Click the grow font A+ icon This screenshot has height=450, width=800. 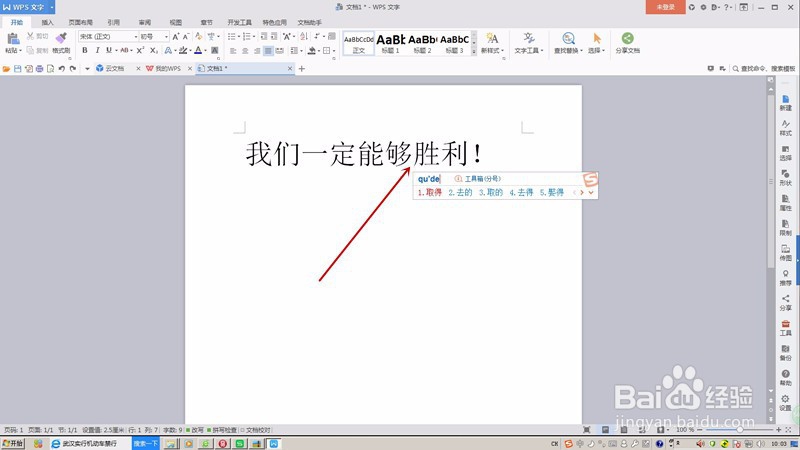coord(176,36)
